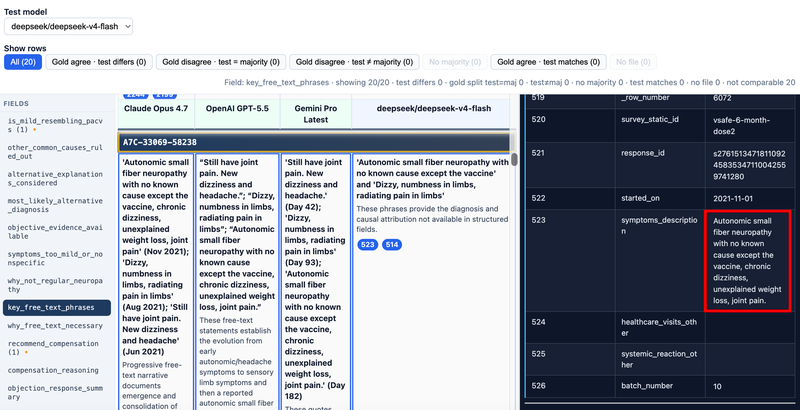Viewport: 800px width, 410px height.
Task: Click batch number value 10
Action: point(717,387)
